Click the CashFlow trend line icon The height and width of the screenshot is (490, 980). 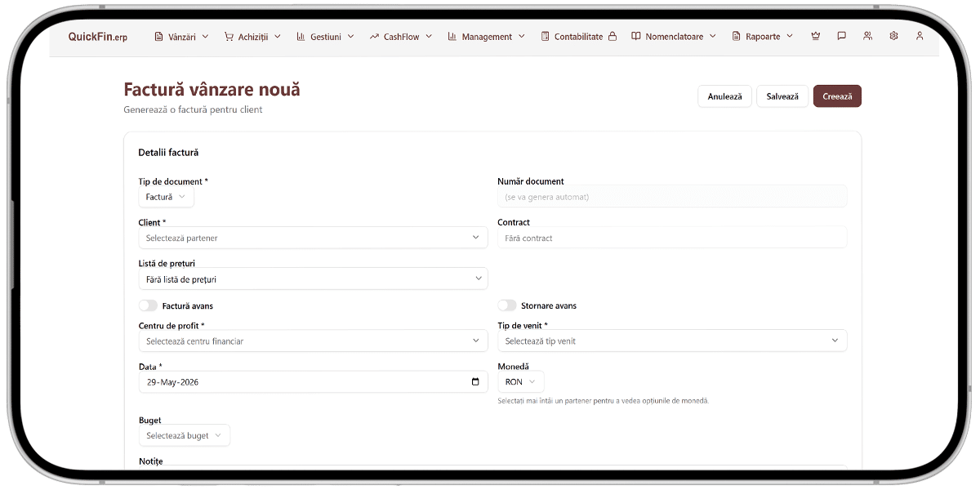[374, 37]
